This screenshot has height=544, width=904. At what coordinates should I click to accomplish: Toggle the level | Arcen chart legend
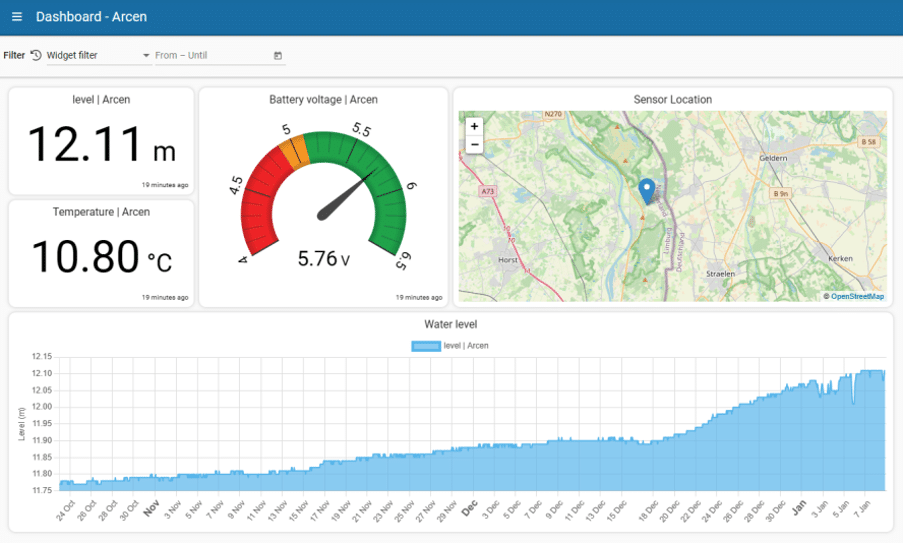tap(450, 346)
